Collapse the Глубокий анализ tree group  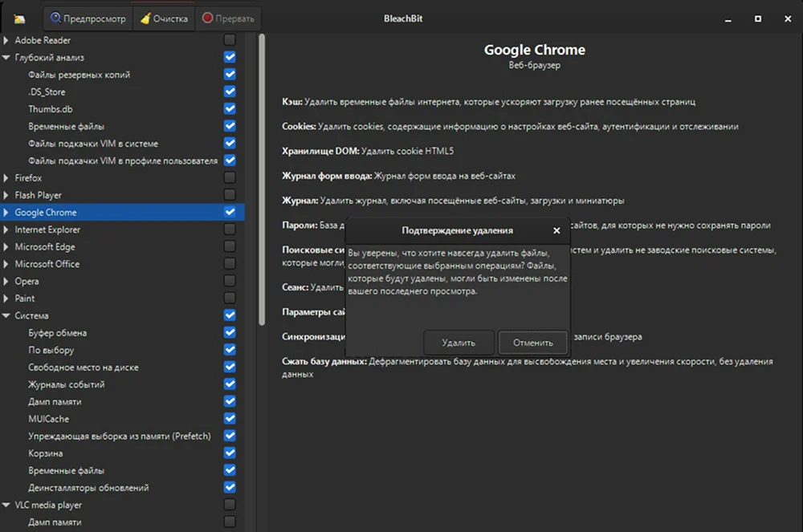(6, 58)
